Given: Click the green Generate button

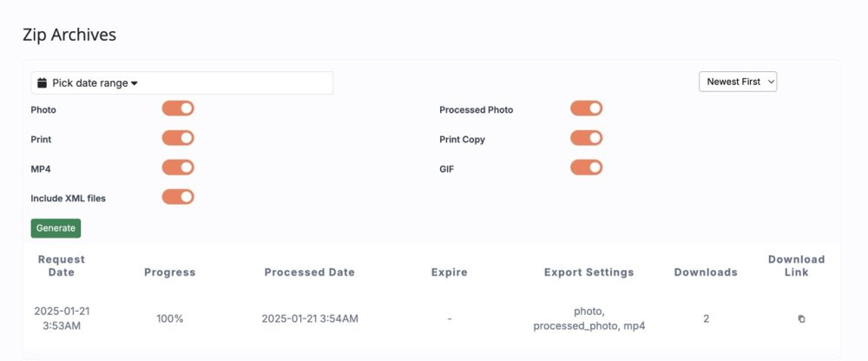Looking at the screenshot, I should point(56,228).
